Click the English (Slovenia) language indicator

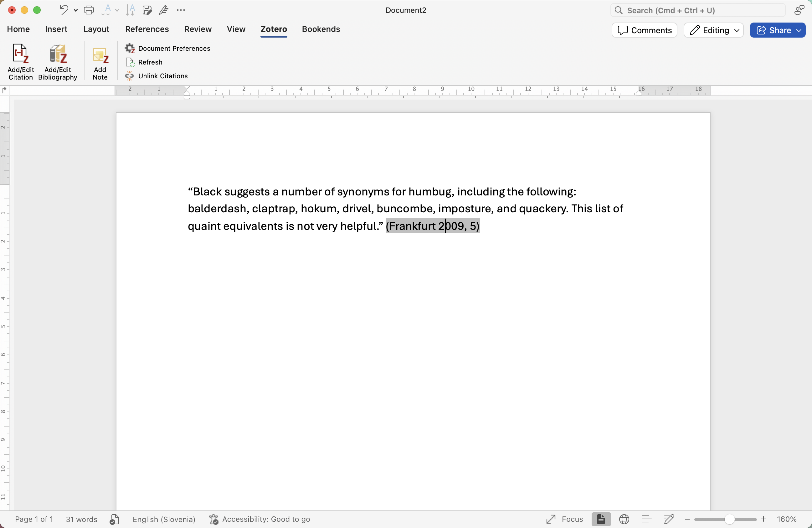click(164, 519)
